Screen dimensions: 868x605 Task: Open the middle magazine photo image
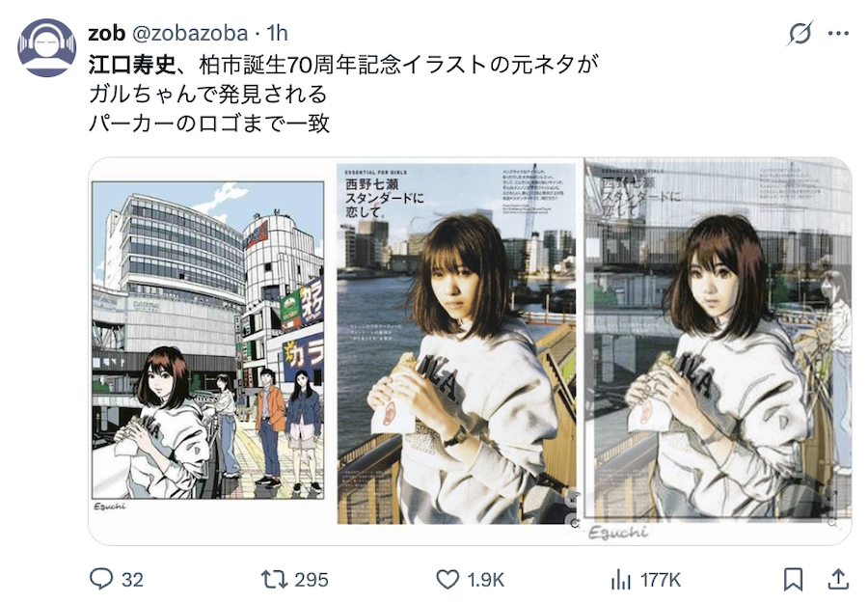coord(457,344)
